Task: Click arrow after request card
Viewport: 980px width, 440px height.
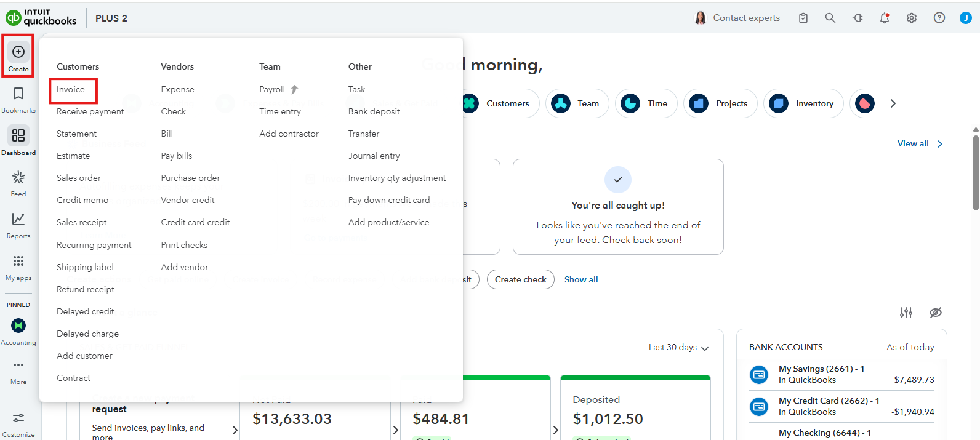Action: (x=235, y=430)
